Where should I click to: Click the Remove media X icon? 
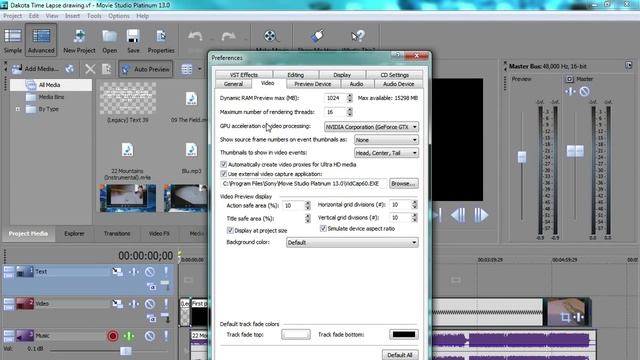click(x=90, y=69)
